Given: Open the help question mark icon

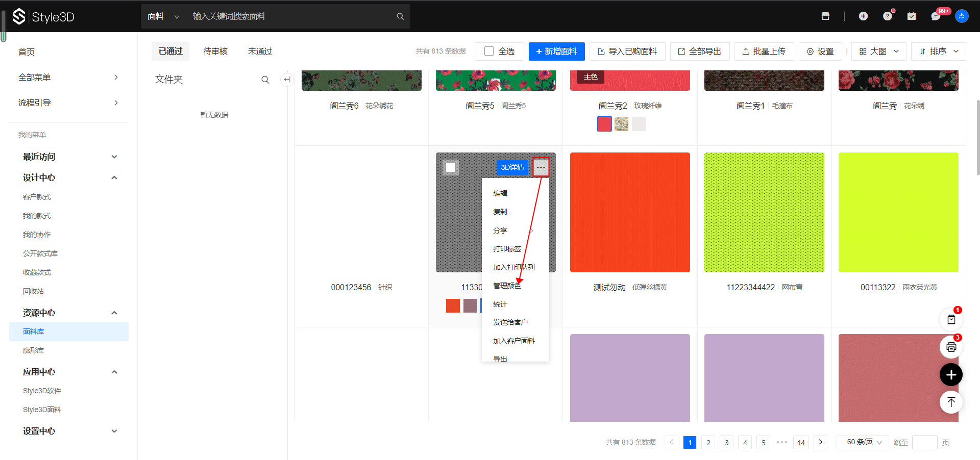Looking at the screenshot, I should (888, 16).
